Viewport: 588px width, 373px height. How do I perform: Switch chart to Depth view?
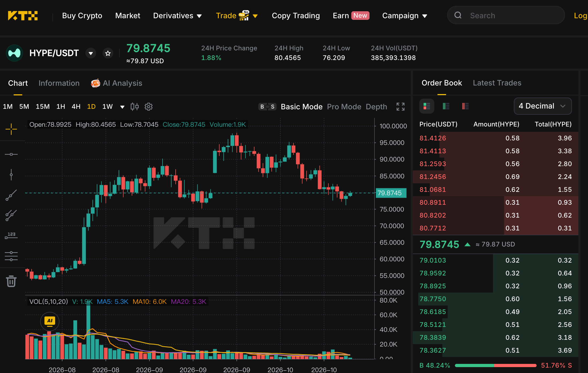[x=376, y=107]
